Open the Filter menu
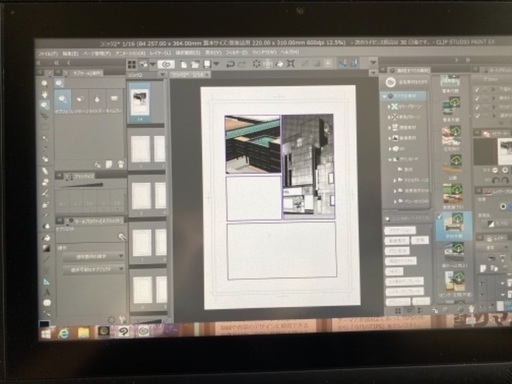This screenshot has width=512, height=384. click(236, 53)
